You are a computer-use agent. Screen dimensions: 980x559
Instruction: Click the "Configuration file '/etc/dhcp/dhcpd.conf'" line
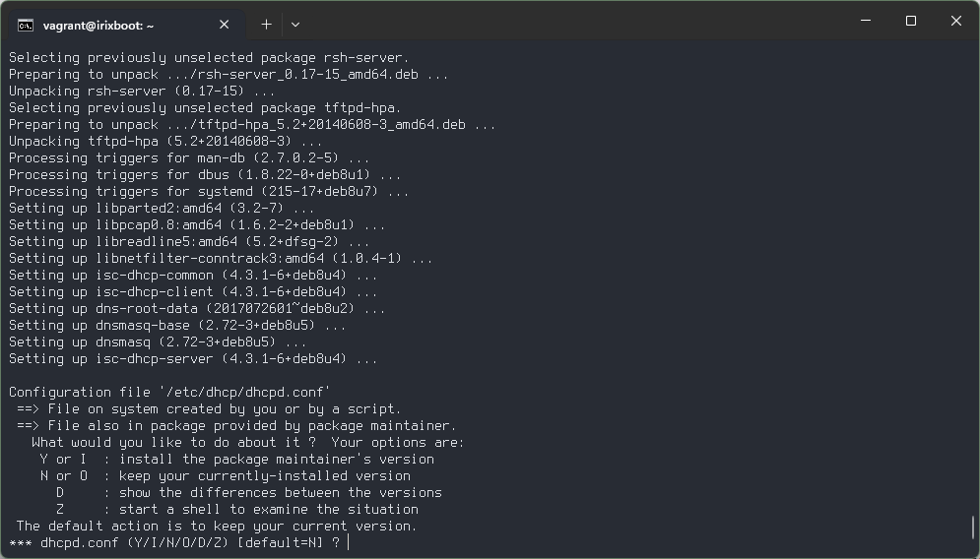pos(169,393)
